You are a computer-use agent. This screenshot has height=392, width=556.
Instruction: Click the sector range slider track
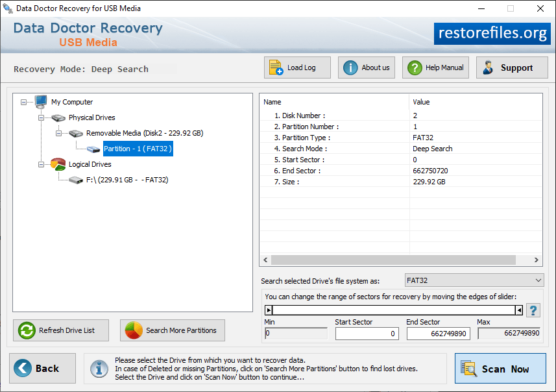[x=394, y=310]
